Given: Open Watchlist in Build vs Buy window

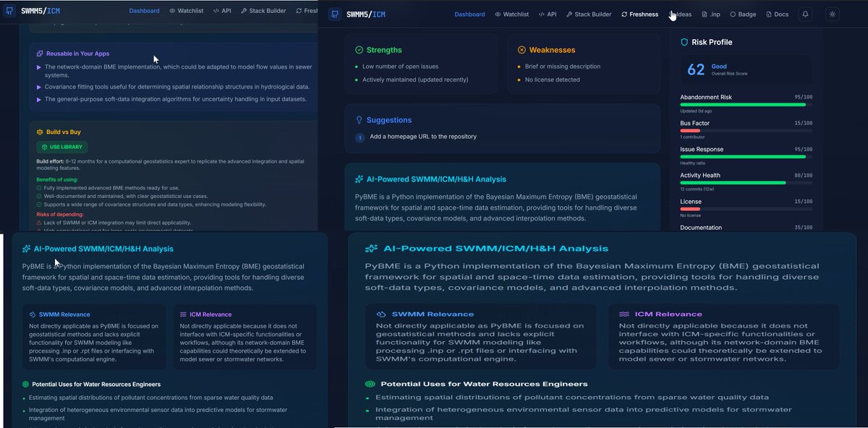Looking at the screenshot, I should (x=187, y=11).
